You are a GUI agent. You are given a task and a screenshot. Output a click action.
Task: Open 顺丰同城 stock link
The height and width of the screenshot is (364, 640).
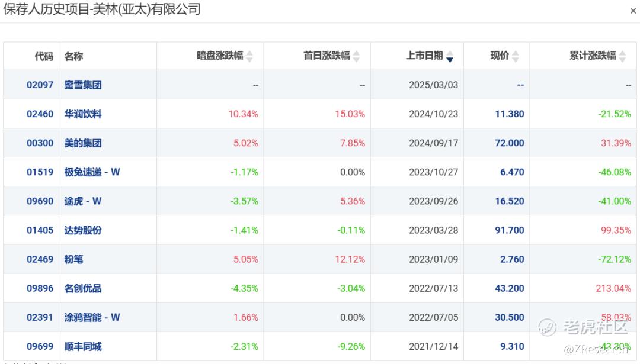[83, 346]
